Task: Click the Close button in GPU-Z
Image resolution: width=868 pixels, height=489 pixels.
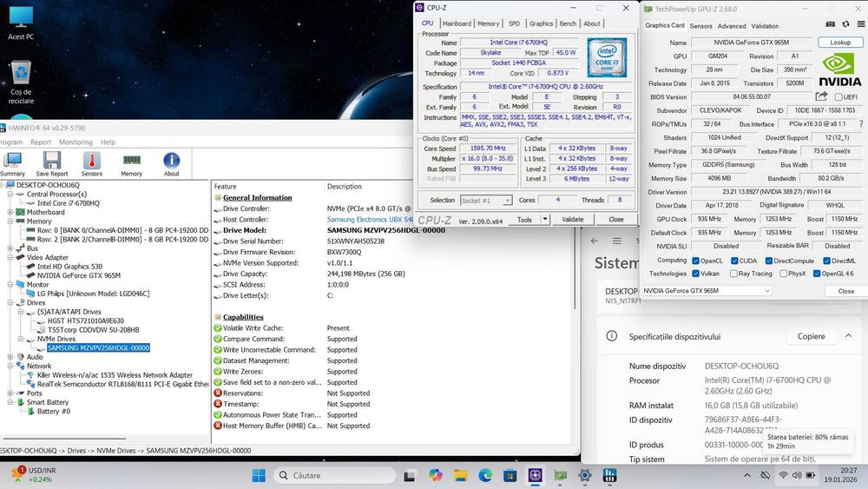Action: pos(845,291)
